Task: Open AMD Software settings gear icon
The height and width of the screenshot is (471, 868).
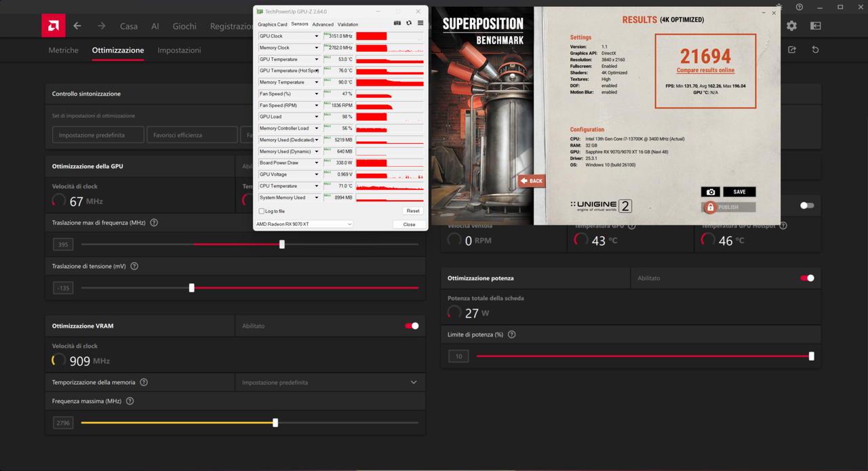Action: (x=791, y=26)
